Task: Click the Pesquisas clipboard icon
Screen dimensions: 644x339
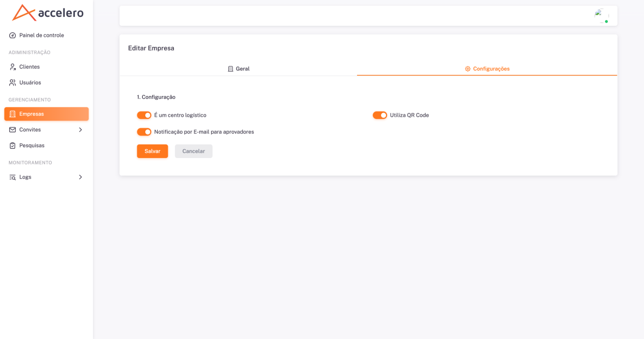Action: click(x=12, y=146)
